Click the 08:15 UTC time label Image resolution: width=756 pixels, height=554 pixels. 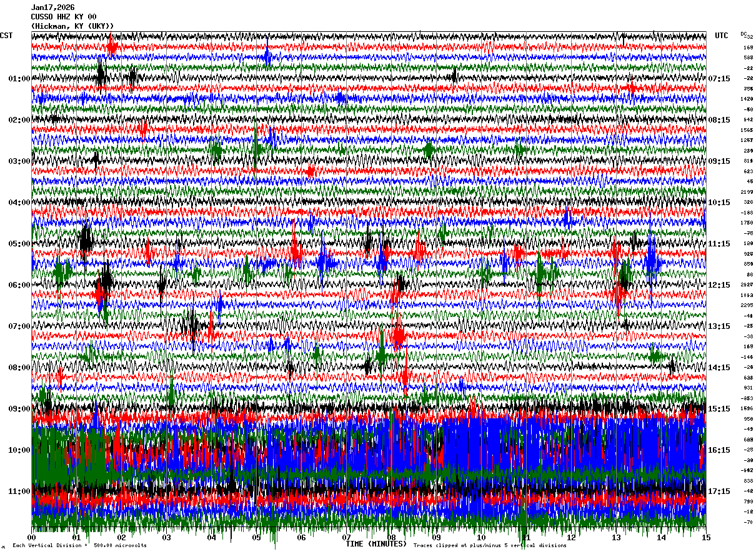point(720,120)
